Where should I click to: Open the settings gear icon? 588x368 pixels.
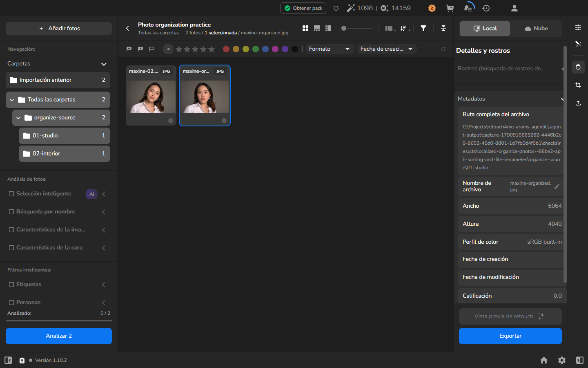pos(562,360)
